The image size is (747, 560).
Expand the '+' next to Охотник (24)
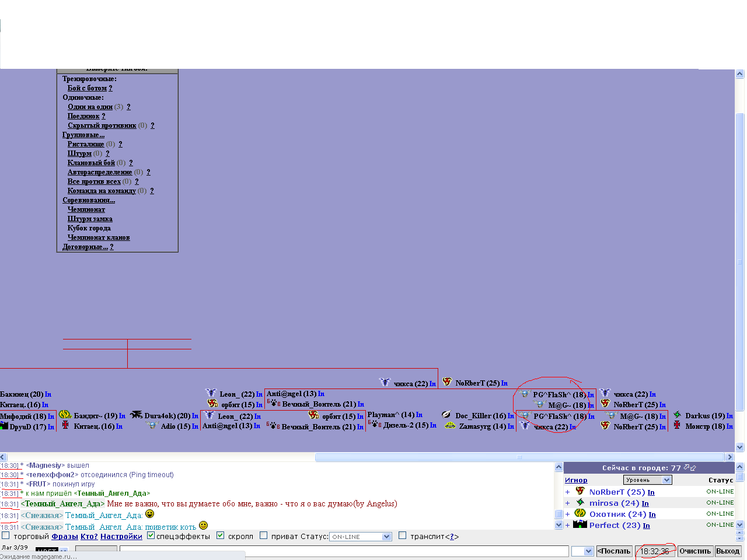[x=567, y=514]
